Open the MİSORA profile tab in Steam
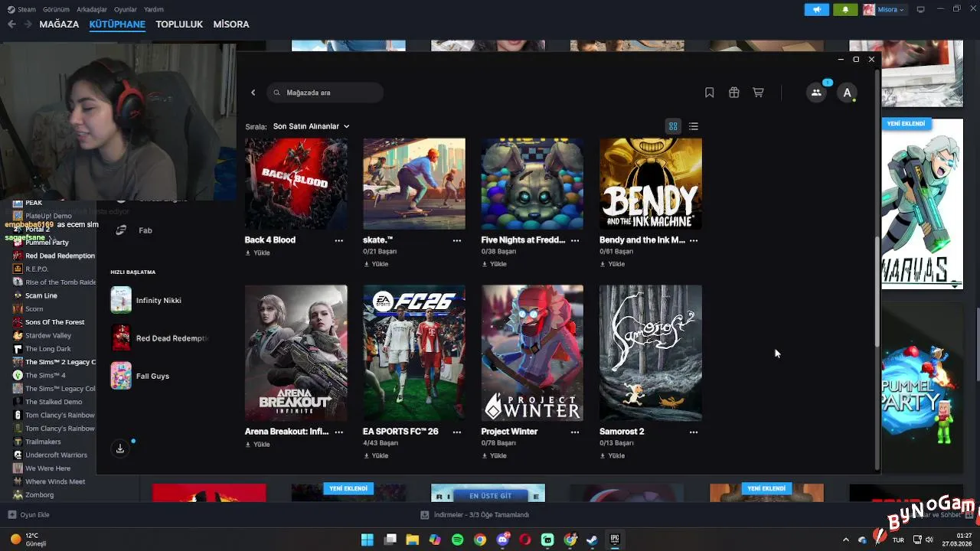The height and width of the screenshot is (551, 980). pyautogui.click(x=231, y=24)
